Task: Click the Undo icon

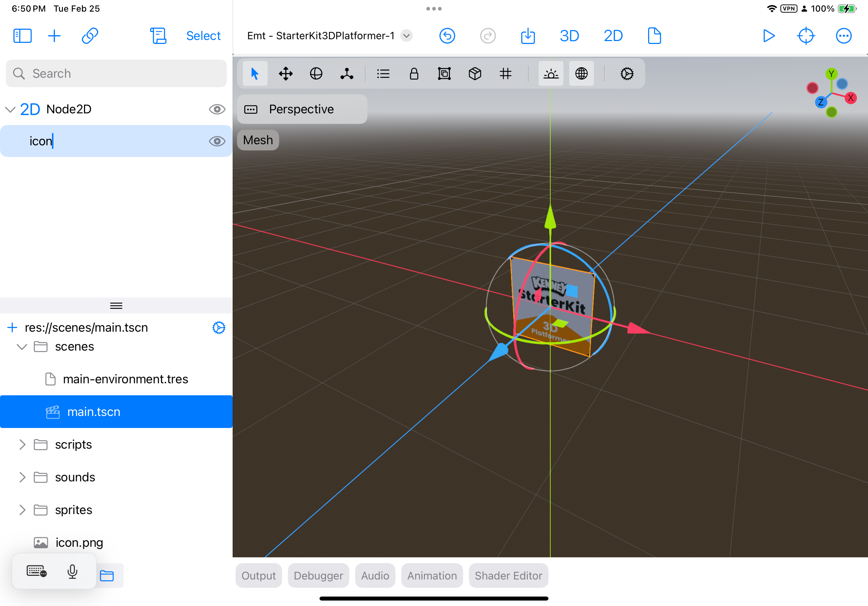Action: point(447,36)
